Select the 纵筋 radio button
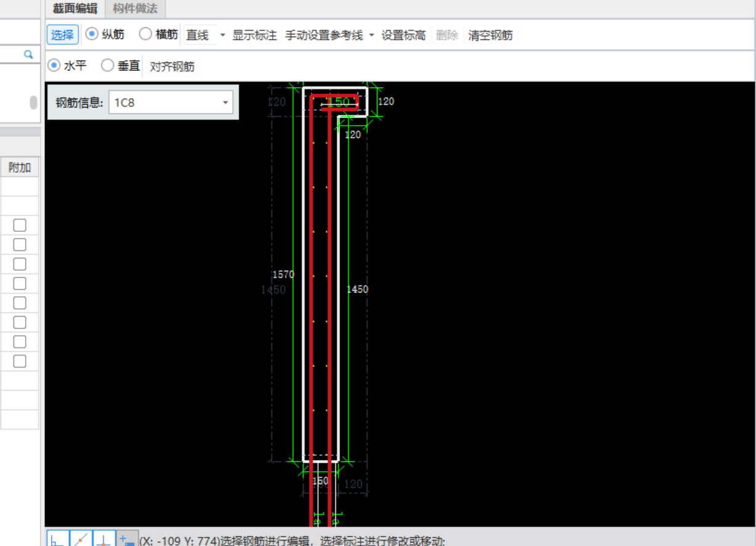 pyautogui.click(x=92, y=34)
